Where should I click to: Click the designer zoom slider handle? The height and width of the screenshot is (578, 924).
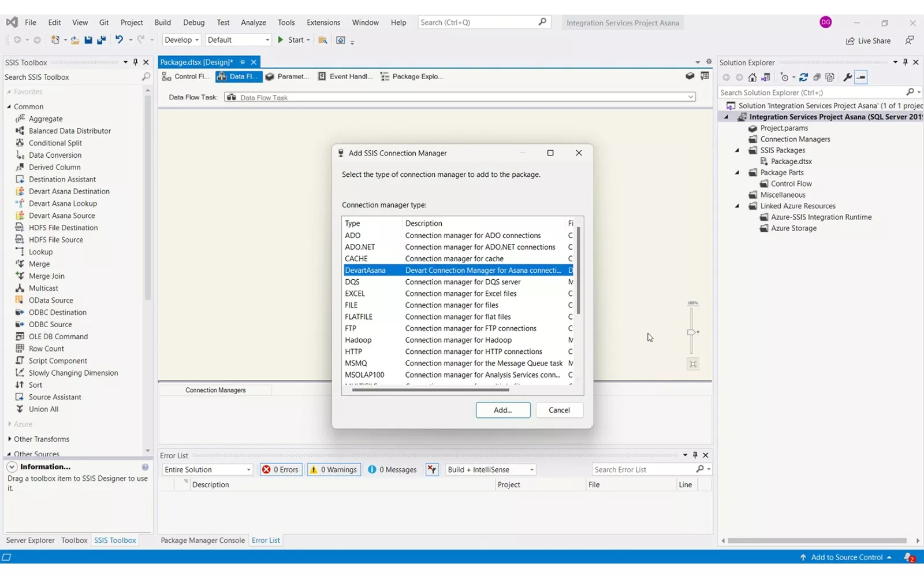point(691,332)
